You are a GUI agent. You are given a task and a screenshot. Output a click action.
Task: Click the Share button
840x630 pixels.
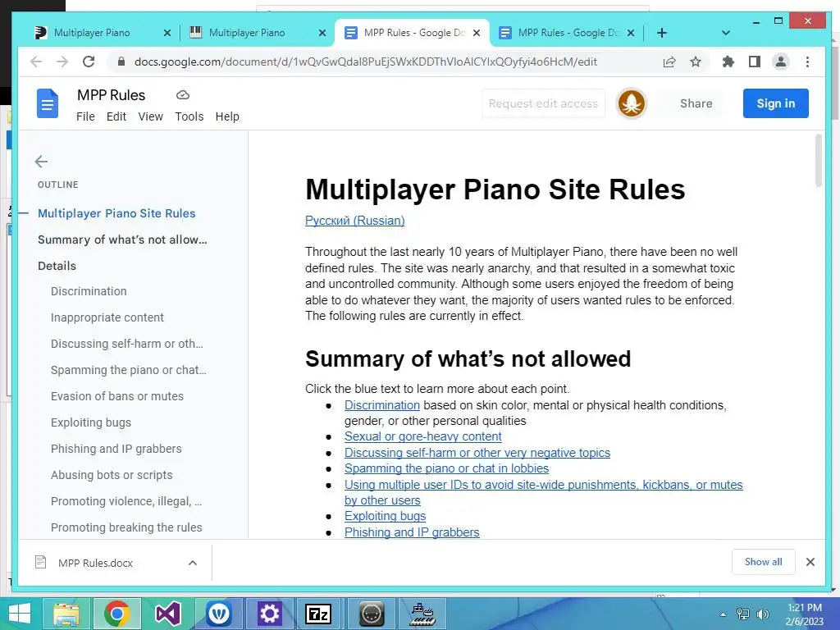point(696,103)
